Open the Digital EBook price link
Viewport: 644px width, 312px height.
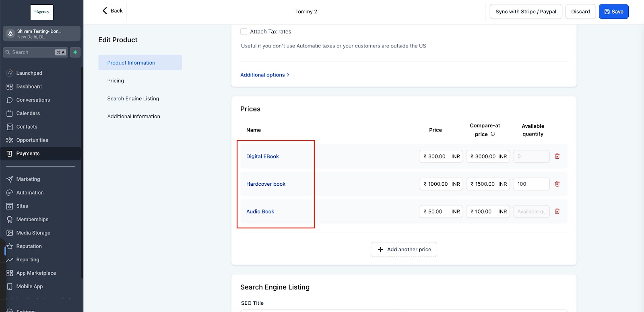click(262, 156)
